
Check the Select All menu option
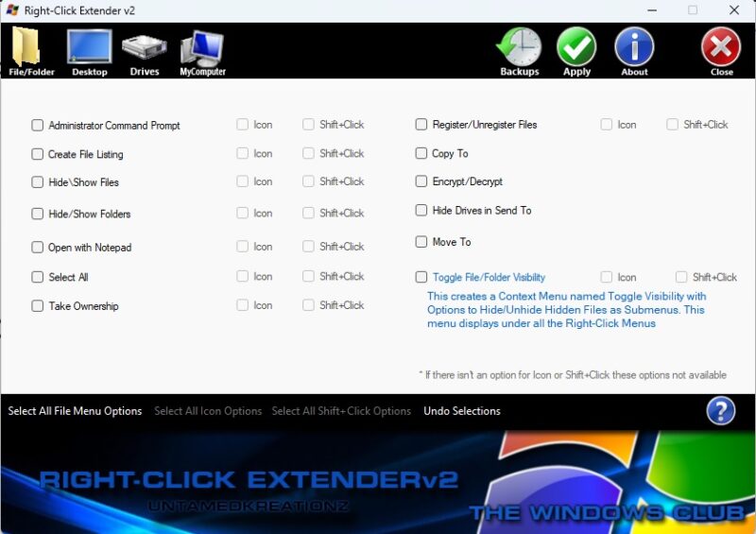37,277
